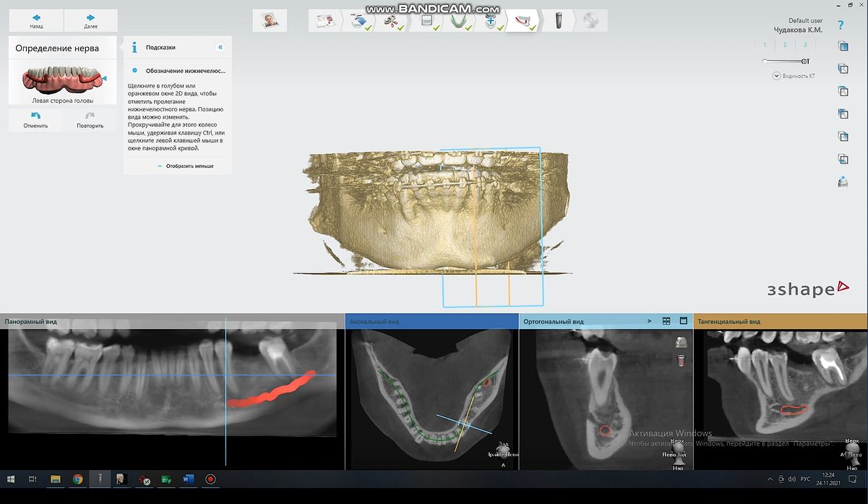Switch to the sixth cube view orientation
This screenshot has height=504, width=868.
click(843, 159)
